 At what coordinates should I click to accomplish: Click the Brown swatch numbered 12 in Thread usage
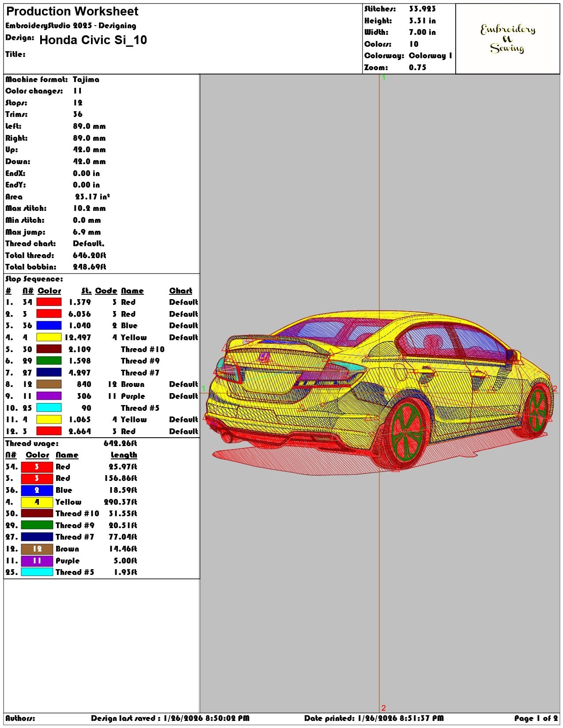click(37, 549)
